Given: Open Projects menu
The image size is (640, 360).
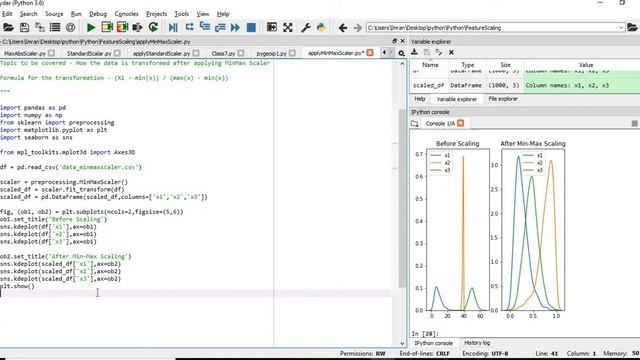Looking at the screenshot, I should (157, 14).
